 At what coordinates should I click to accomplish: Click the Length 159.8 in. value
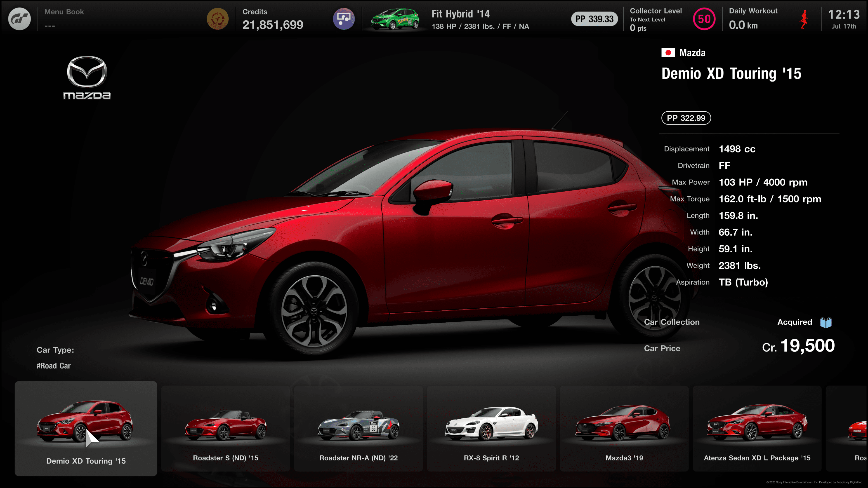pos(738,216)
